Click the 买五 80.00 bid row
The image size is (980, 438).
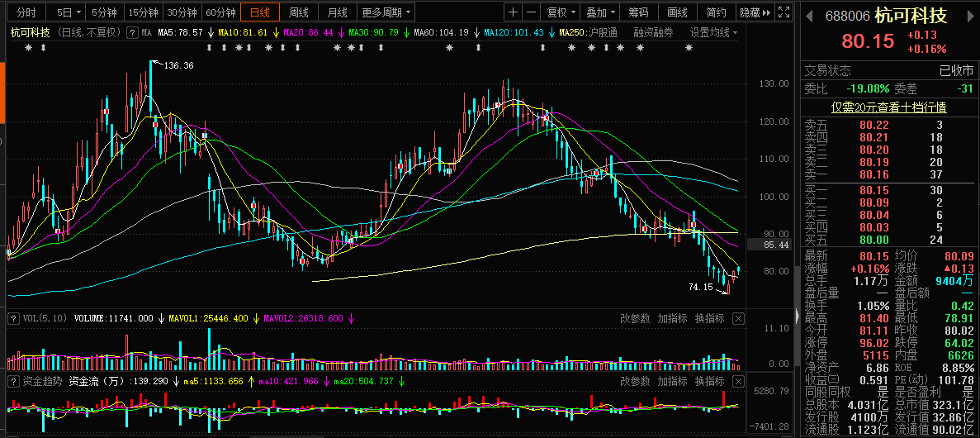(888, 239)
